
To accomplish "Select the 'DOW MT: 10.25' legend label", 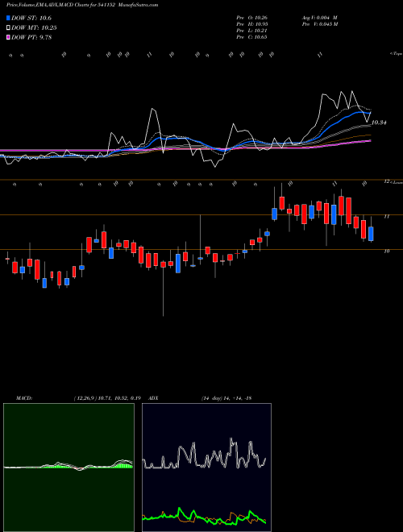I will [x=34, y=28].
